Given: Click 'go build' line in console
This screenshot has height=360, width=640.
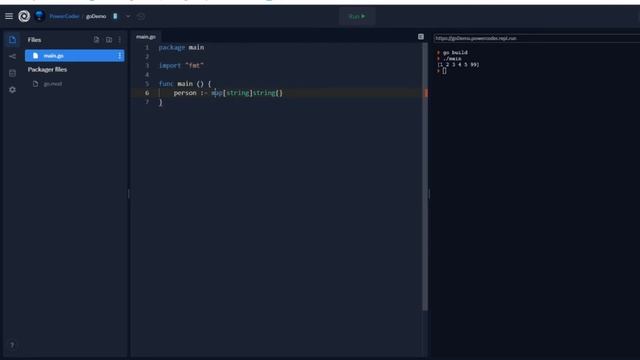Looking at the screenshot, I should pos(455,53).
